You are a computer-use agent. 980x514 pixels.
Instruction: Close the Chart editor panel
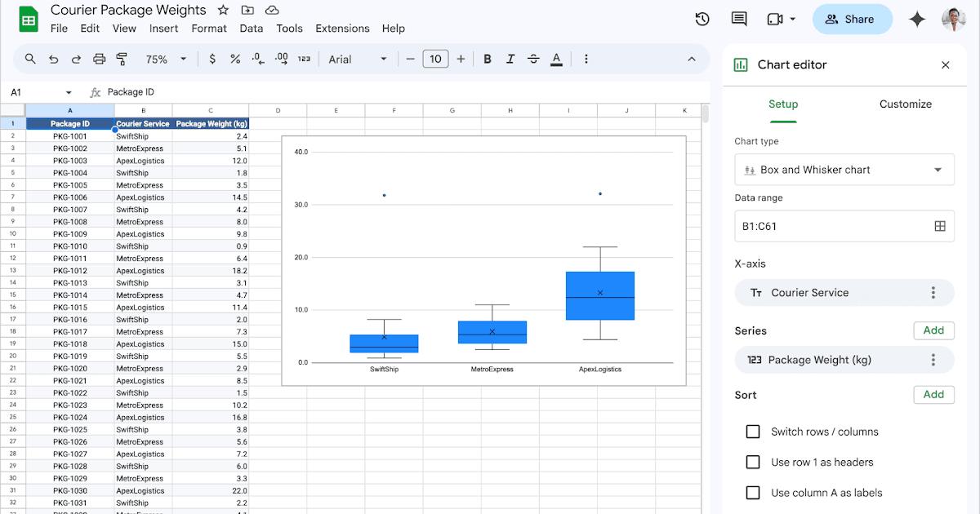click(x=946, y=65)
